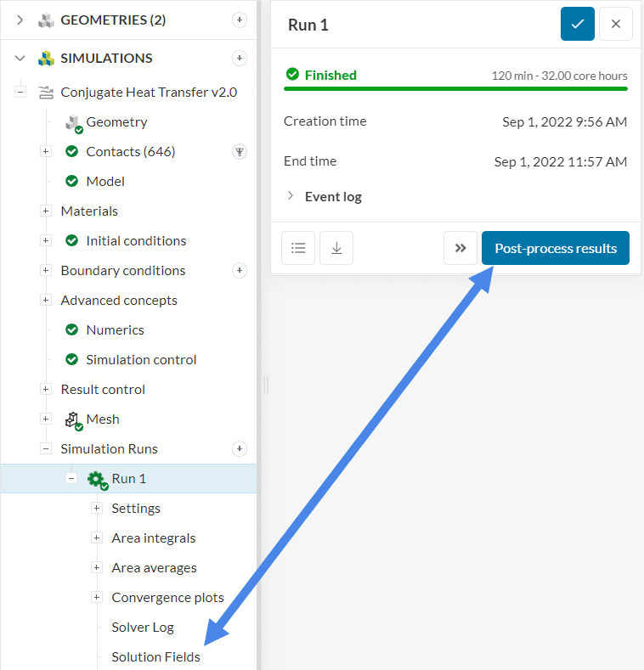The height and width of the screenshot is (670, 644).
Task: Click the green finished progress bar
Action: pos(455,88)
